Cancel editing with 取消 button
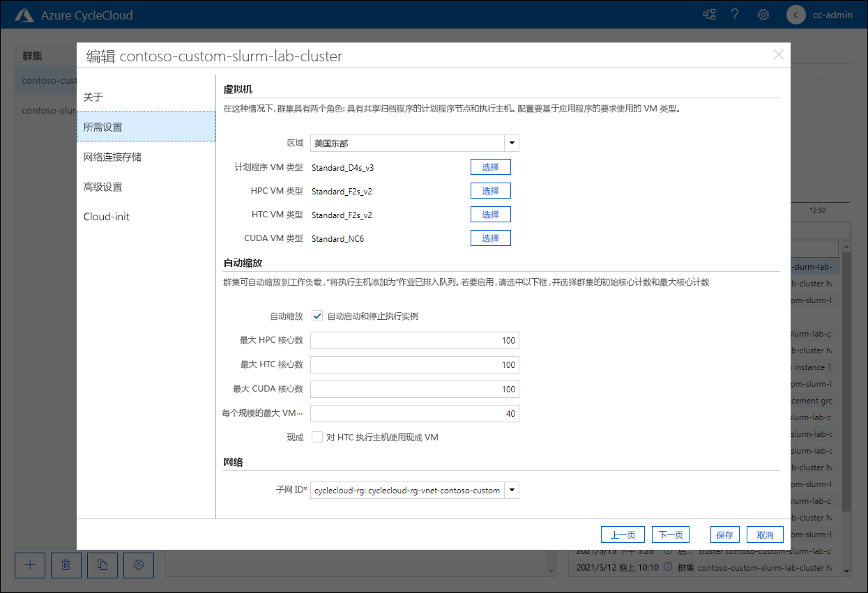 click(765, 534)
